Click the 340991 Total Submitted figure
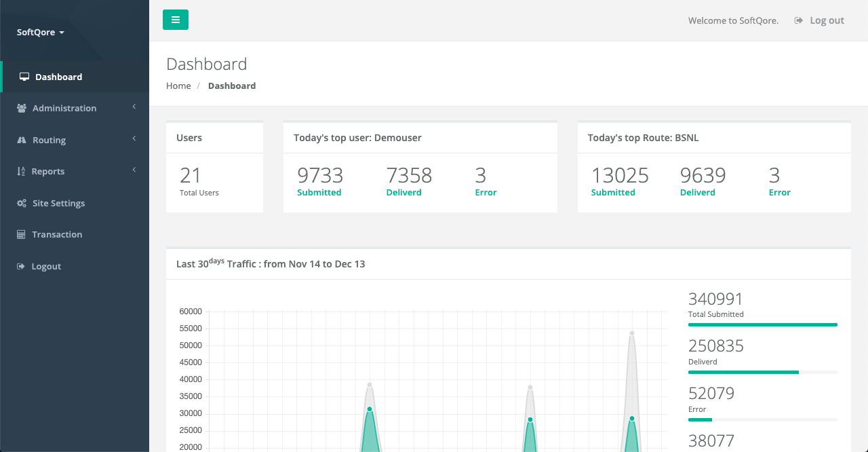Viewport: 868px width, 452px height. [715, 299]
